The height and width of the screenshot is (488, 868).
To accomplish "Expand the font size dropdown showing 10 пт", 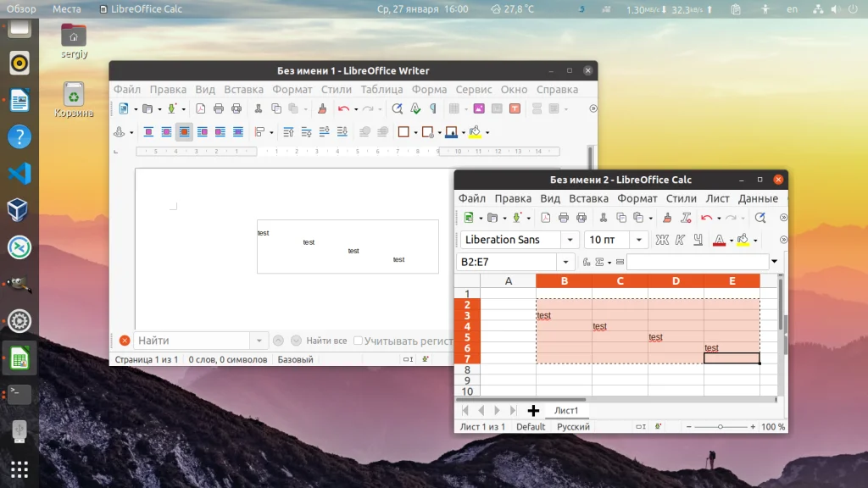I will pyautogui.click(x=637, y=240).
